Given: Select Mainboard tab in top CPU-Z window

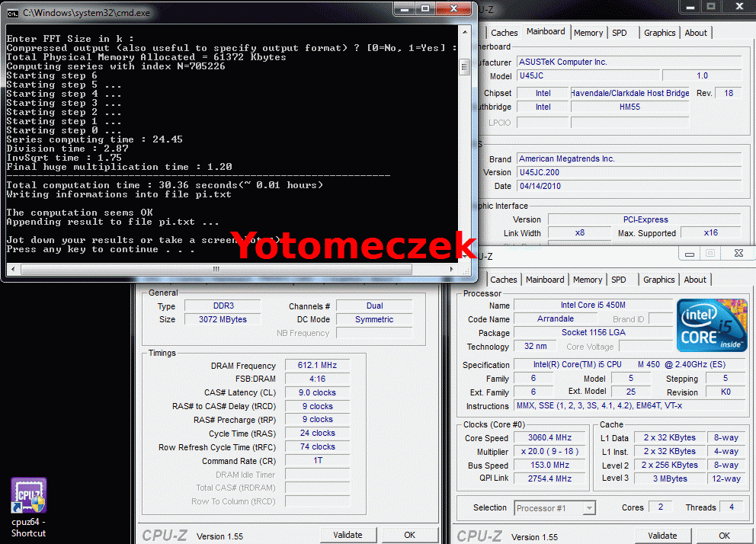Looking at the screenshot, I should tap(546, 31).
